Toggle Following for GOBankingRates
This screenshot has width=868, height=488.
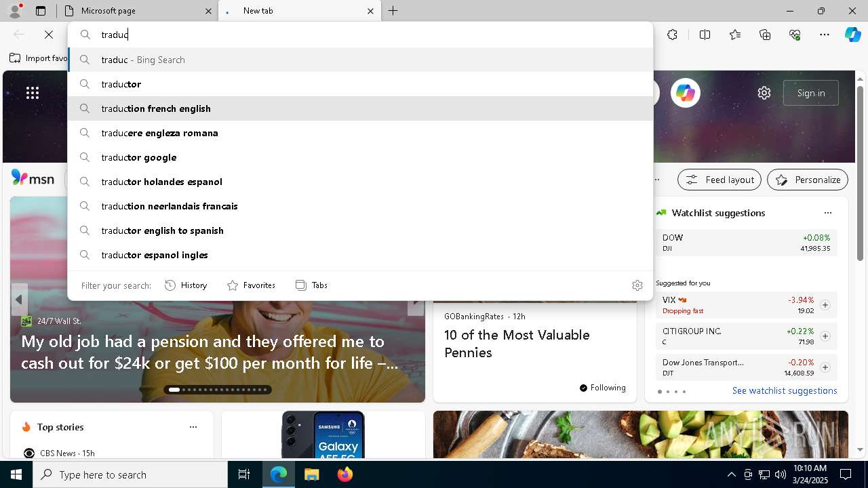pos(602,388)
